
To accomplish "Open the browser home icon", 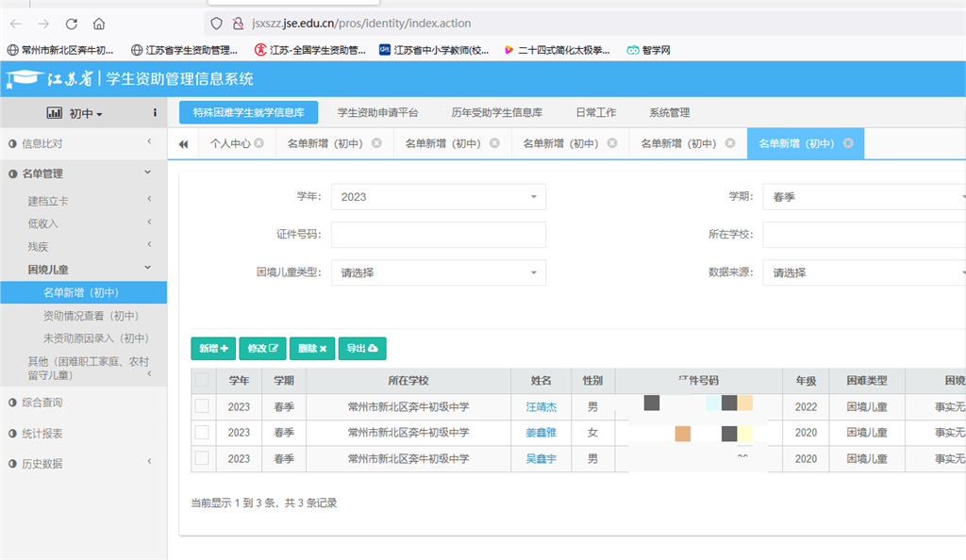I will pos(98,24).
